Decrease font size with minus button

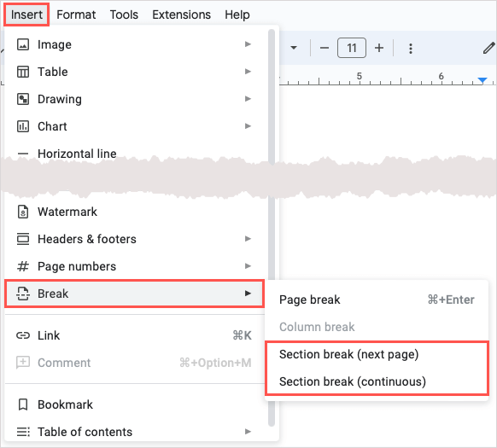tap(324, 48)
